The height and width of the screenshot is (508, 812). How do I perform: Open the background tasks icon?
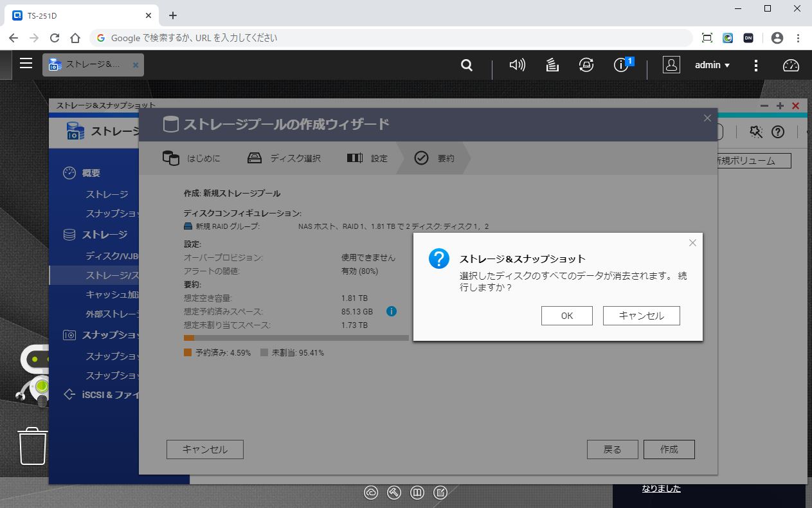(x=552, y=65)
